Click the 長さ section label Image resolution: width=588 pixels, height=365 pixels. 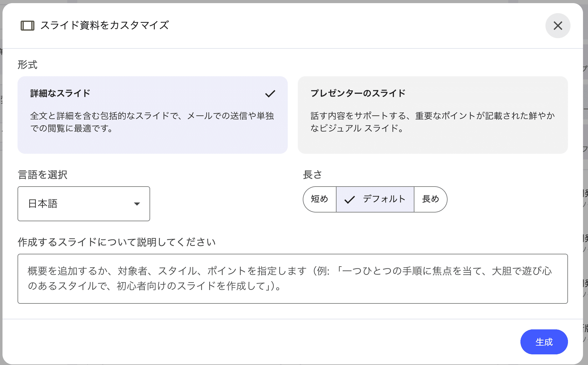[x=312, y=175]
